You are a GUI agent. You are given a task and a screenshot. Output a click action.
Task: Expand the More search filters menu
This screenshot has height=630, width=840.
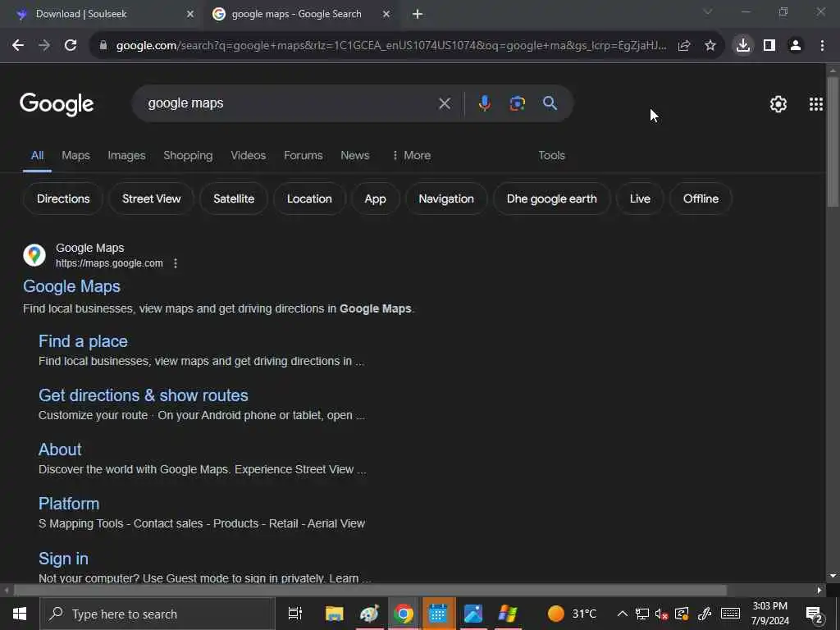(412, 155)
